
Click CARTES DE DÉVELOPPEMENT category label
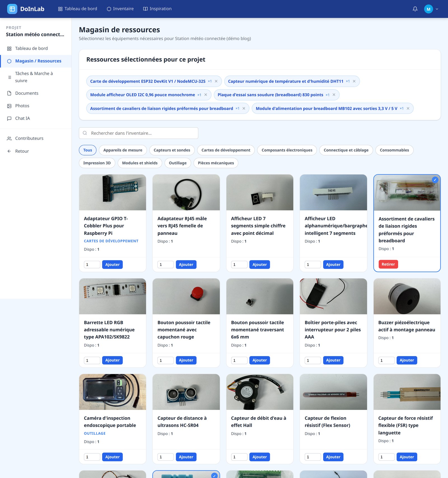coord(111,241)
